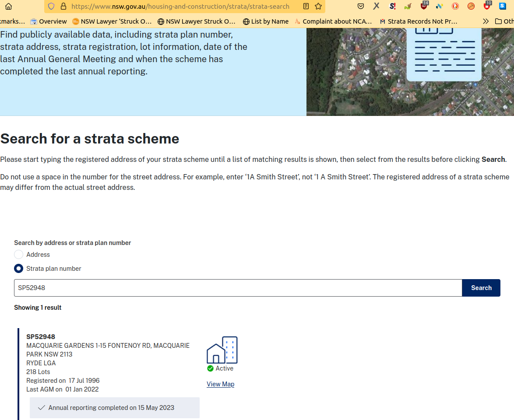Image resolution: width=514 pixels, height=420 pixels.
Task: Open the grey X extension icon
Action: [x=377, y=6]
